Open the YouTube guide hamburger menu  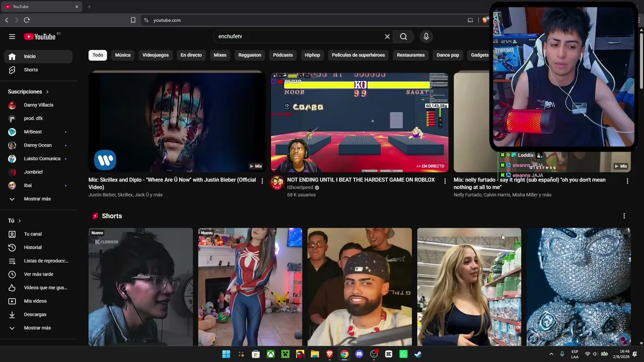point(12,37)
